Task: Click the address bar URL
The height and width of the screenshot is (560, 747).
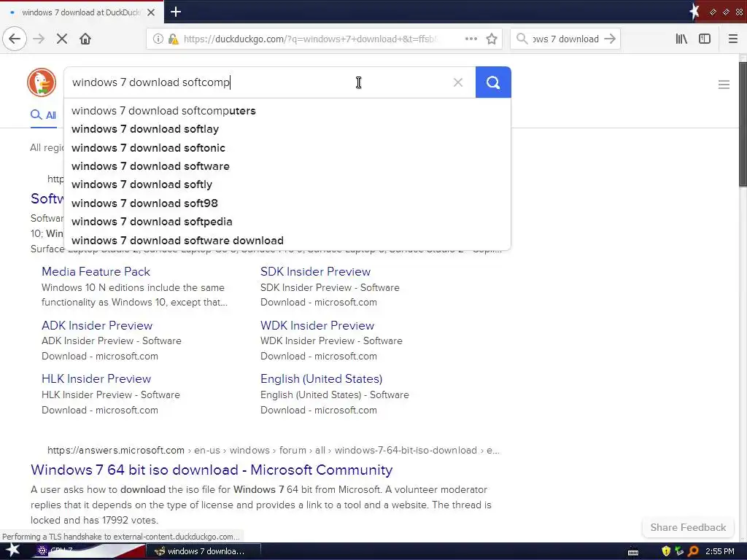Action: [x=311, y=39]
